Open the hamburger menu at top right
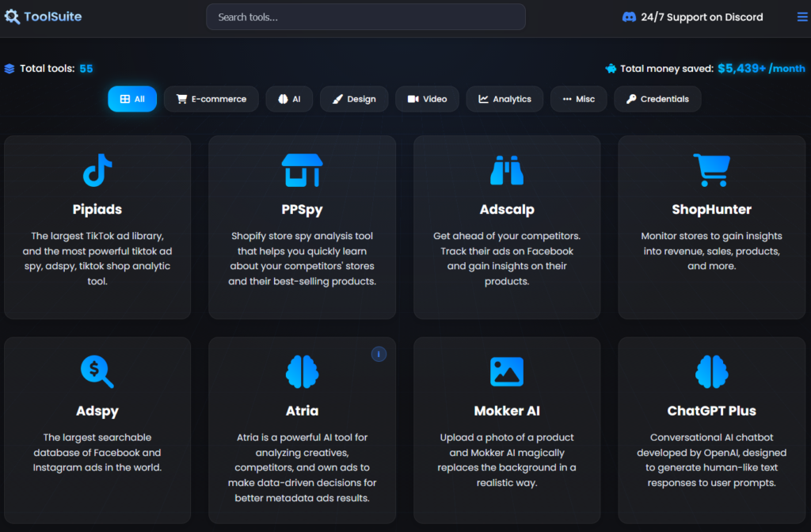Viewport: 811px width, 532px height. click(x=802, y=17)
